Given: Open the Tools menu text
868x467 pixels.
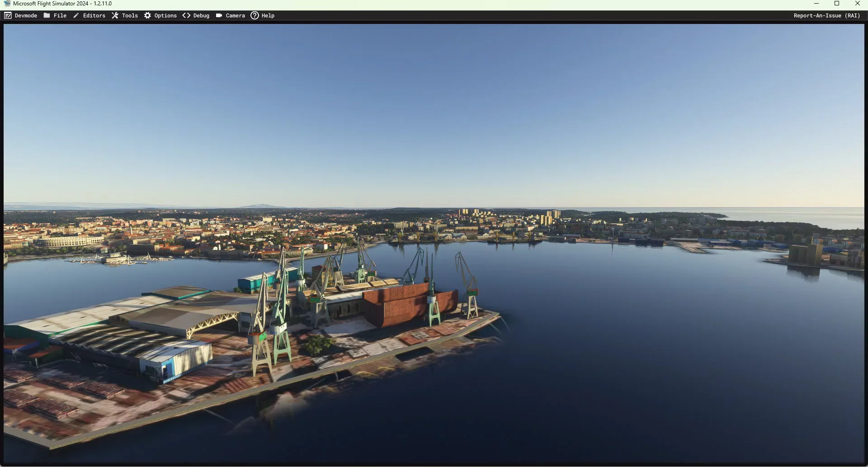Looking at the screenshot, I should point(130,15).
